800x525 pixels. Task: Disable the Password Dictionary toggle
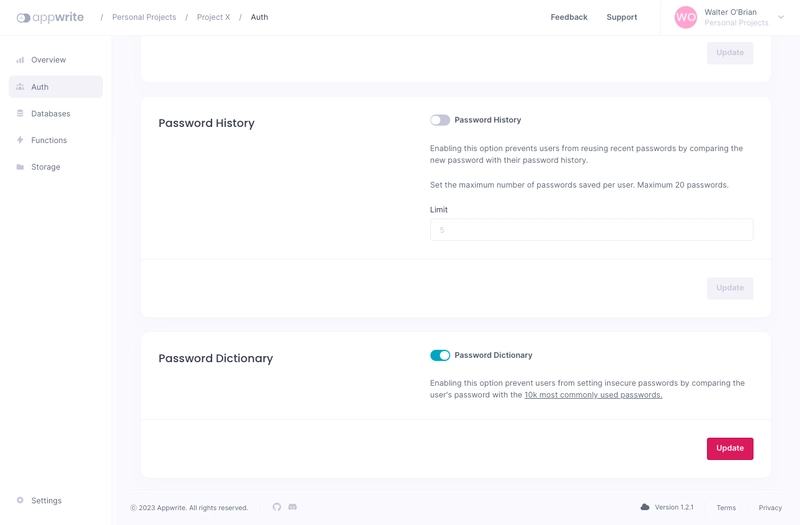(440, 355)
